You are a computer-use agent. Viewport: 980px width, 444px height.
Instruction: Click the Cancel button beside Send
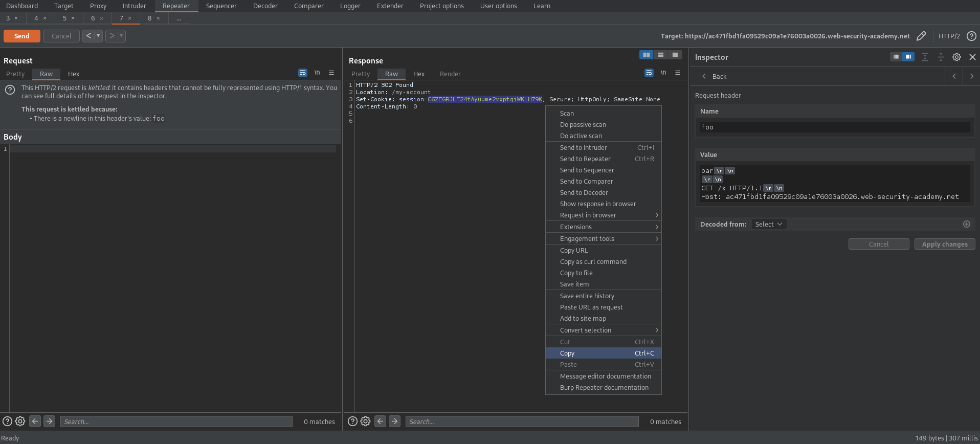(x=61, y=36)
